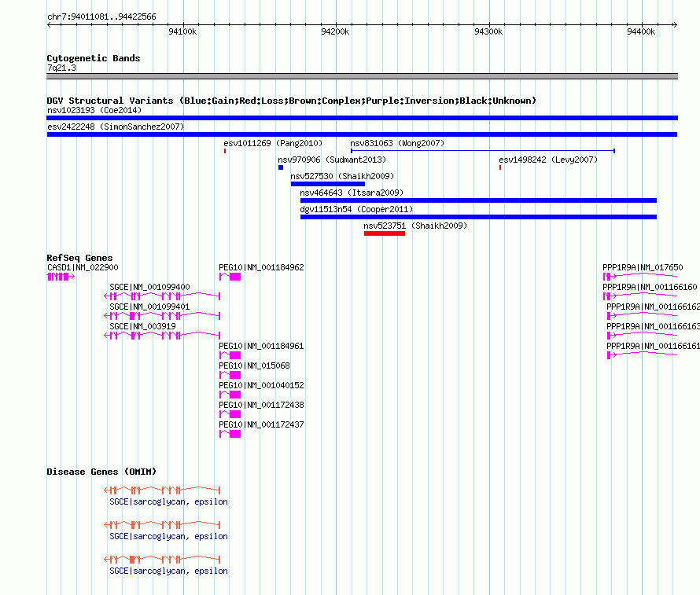700x595 pixels.
Task: Open the PPP1R9A|NM_017650 label
Action: pos(643,267)
